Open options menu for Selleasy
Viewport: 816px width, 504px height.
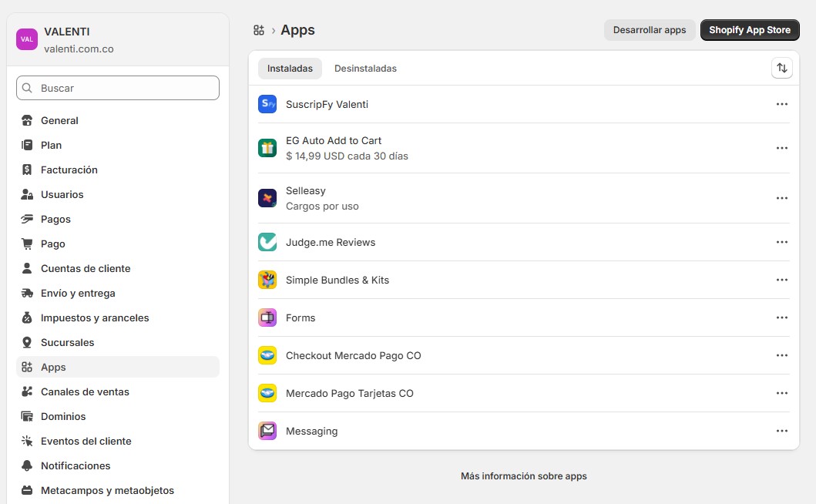(x=781, y=198)
